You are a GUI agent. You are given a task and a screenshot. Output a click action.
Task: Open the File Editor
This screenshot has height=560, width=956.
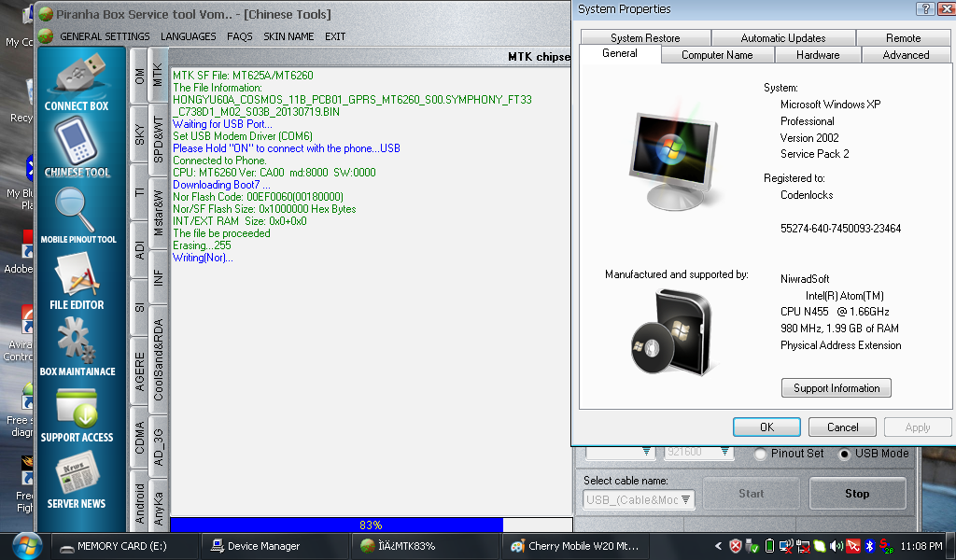point(77,276)
